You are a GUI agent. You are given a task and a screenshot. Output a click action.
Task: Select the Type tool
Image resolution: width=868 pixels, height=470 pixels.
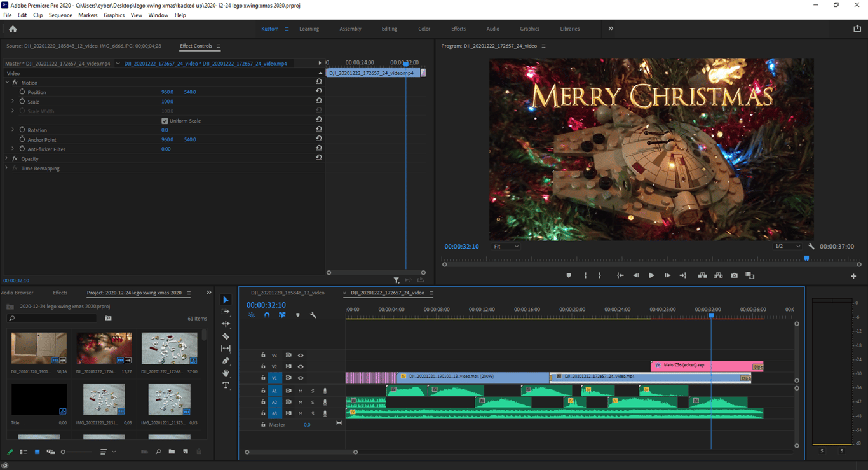click(x=226, y=385)
